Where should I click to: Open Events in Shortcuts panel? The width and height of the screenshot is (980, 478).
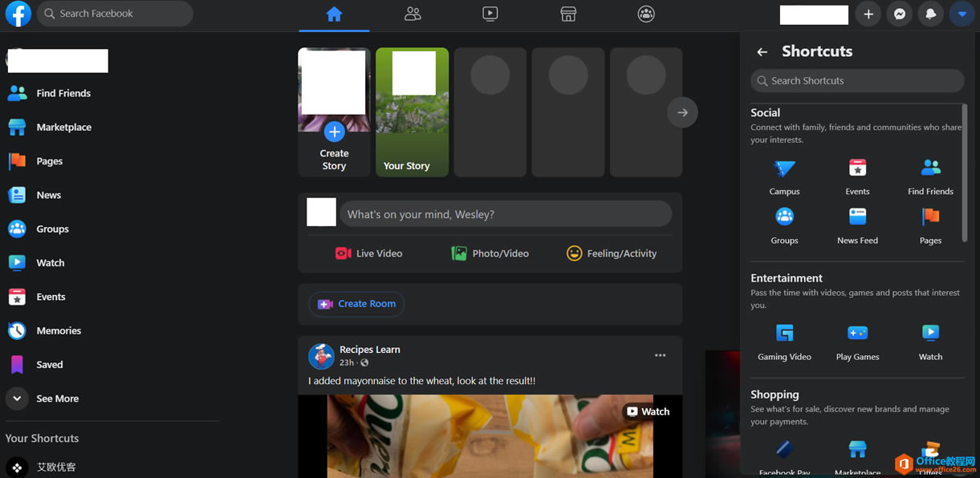[857, 177]
